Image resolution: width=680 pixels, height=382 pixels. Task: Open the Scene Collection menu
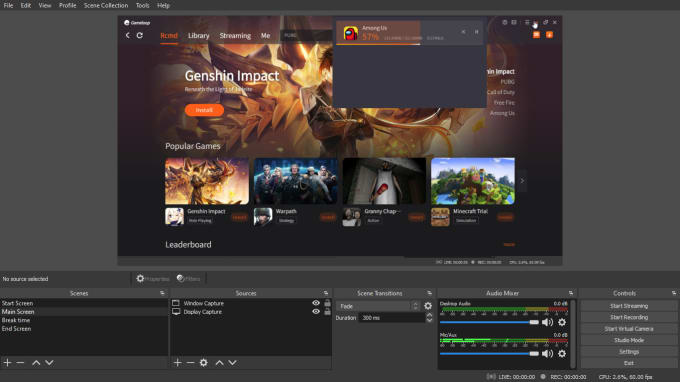[106, 5]
